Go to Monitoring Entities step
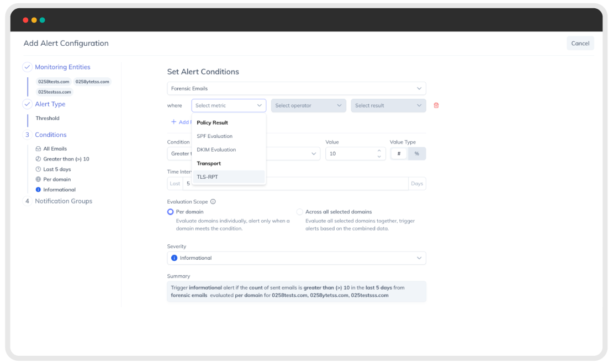Image resolution: width=613 pixels, height=364 pixels. point(62,67)
